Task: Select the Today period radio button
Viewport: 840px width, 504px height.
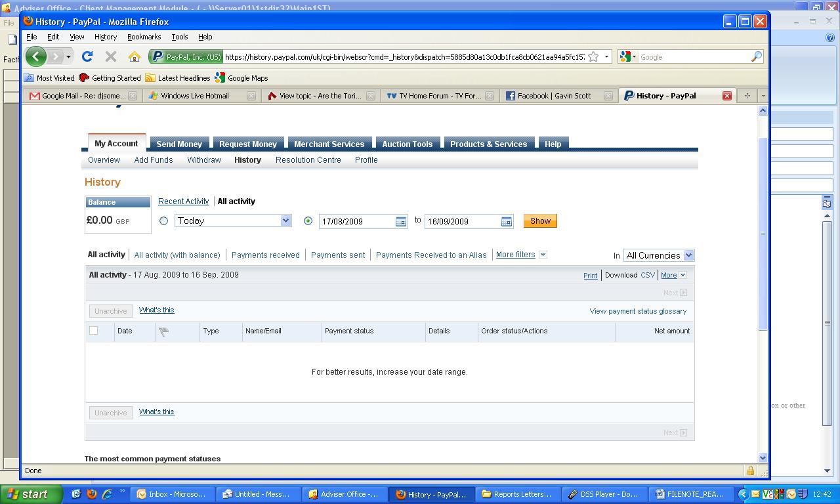Action: click(x=164, y=221)
